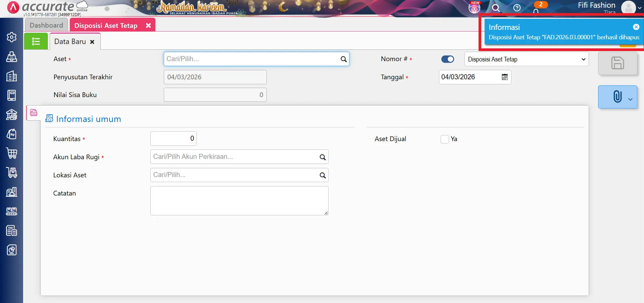Expand the attachment paperclip dropdown
This screenshot has width=644, height=303.
pos(630,99)
